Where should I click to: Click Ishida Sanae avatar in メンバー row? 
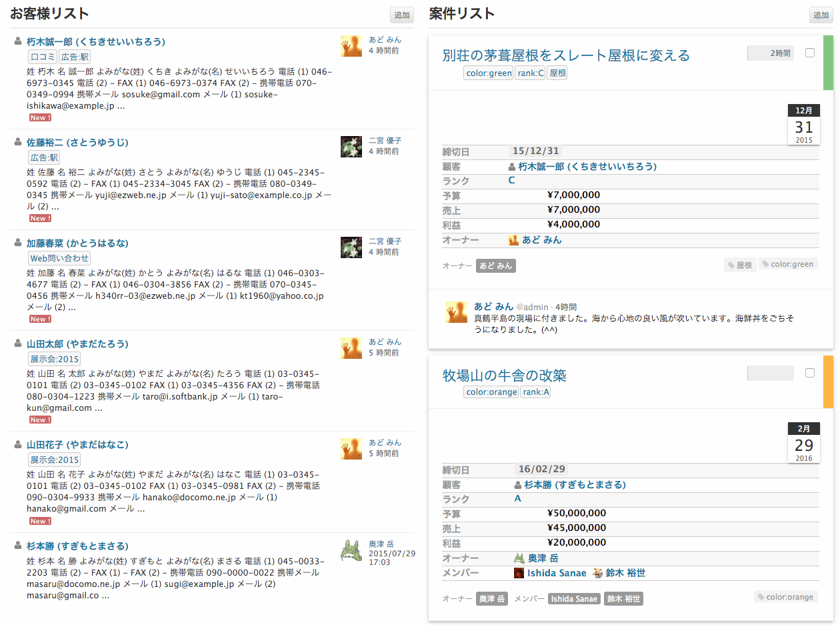519,573
